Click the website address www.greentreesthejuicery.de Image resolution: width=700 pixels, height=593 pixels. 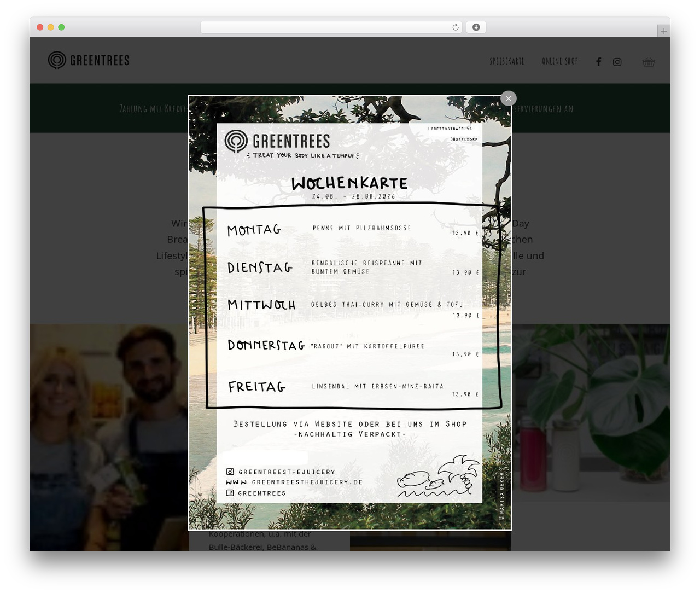click(x=294, y=482)
